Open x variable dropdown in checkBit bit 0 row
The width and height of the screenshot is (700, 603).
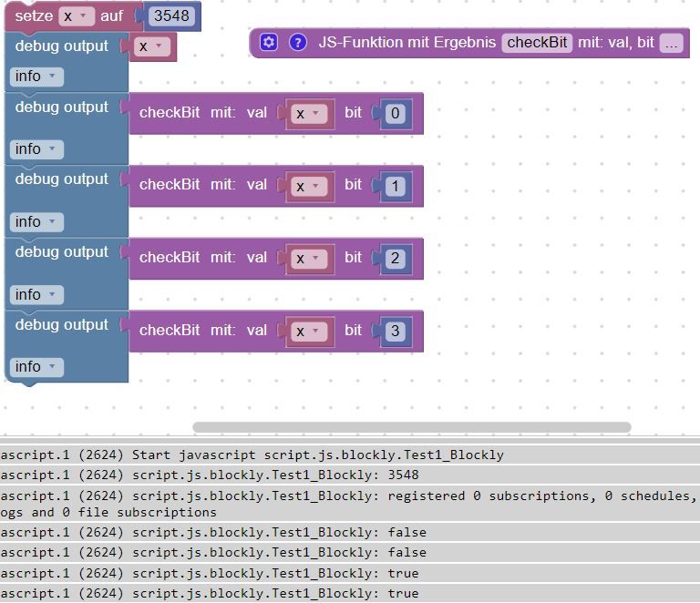[x=309, y=114]
